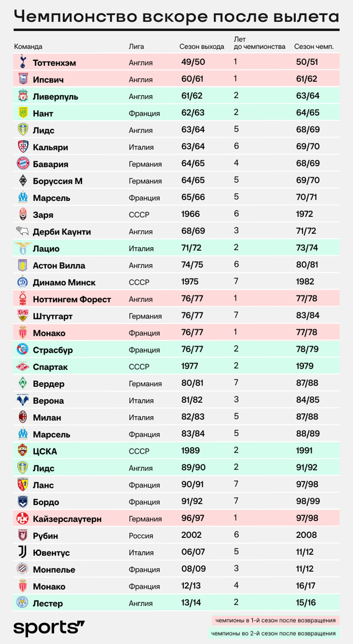
Task: Click the Juventus logo
Action: point(23,552)
